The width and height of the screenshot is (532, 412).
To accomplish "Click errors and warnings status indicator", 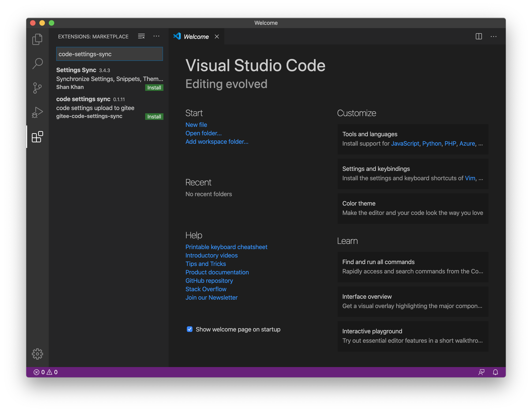I will tap(46, 372).
